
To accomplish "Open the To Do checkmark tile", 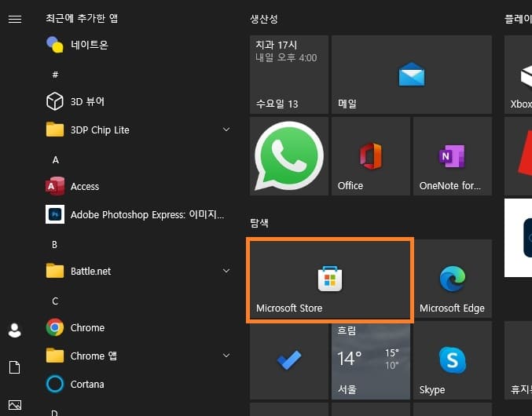I will point(289,360).
